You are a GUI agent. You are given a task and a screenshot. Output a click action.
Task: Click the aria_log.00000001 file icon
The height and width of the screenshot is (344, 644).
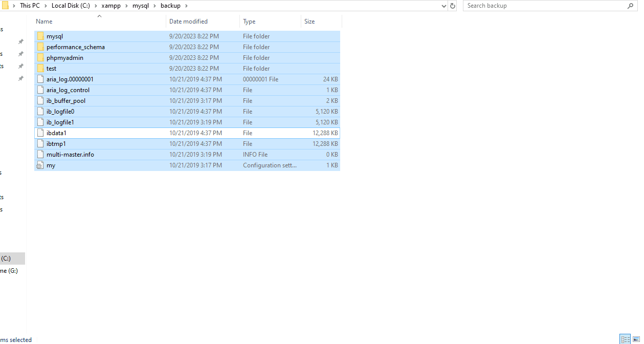tap(40, 79)
